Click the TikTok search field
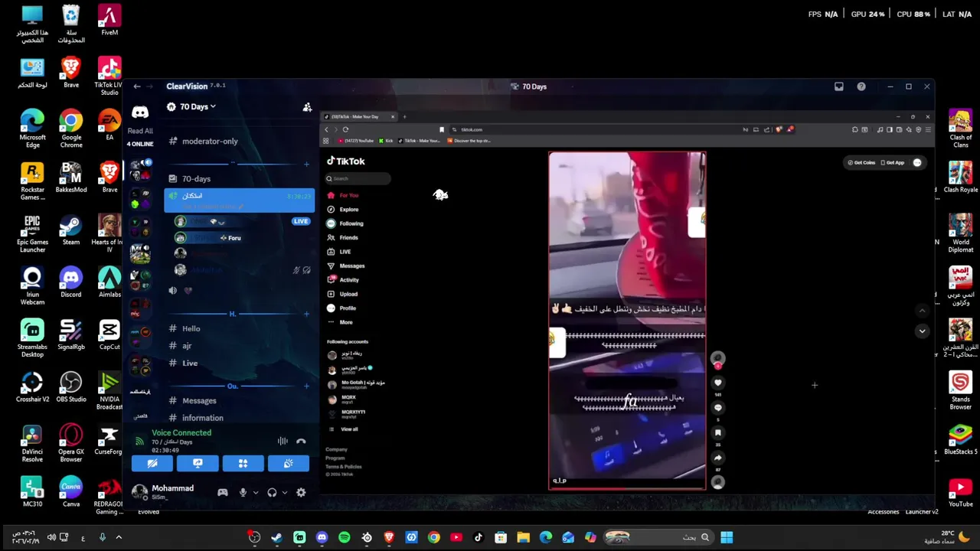 358,178
